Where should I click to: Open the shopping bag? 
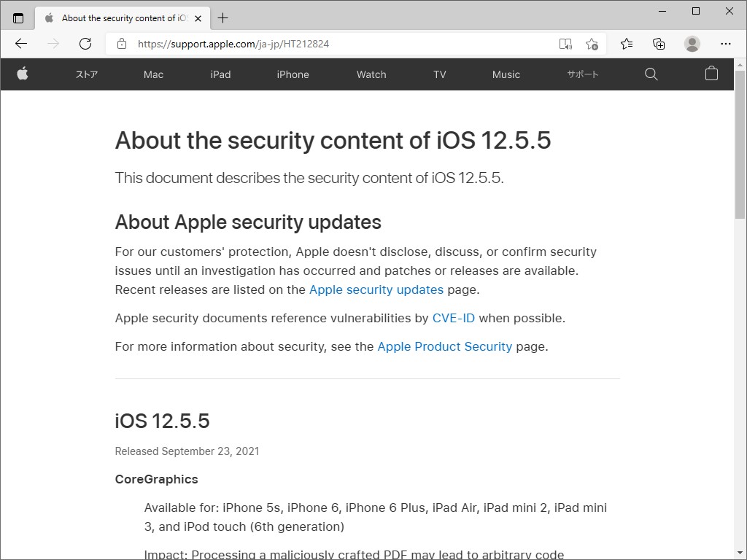pos(711,74)
